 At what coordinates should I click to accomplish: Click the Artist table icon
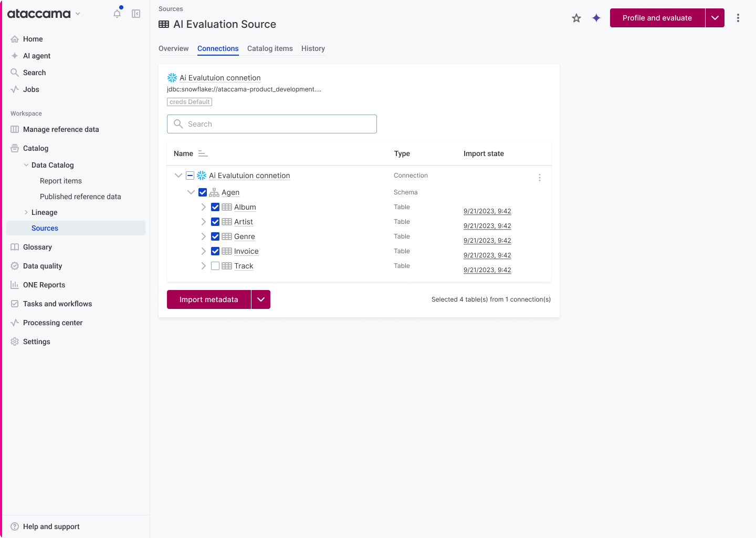coord(227,222)
